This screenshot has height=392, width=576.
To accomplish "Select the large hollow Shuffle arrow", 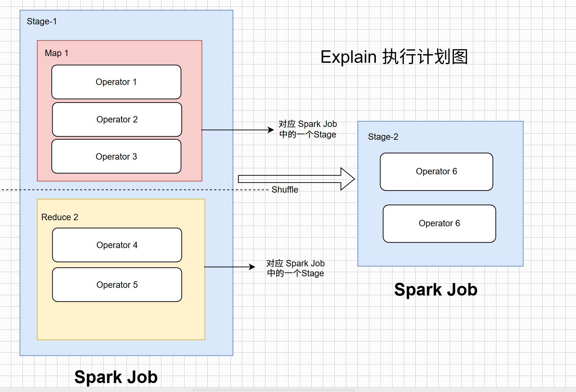I will 296,179.
